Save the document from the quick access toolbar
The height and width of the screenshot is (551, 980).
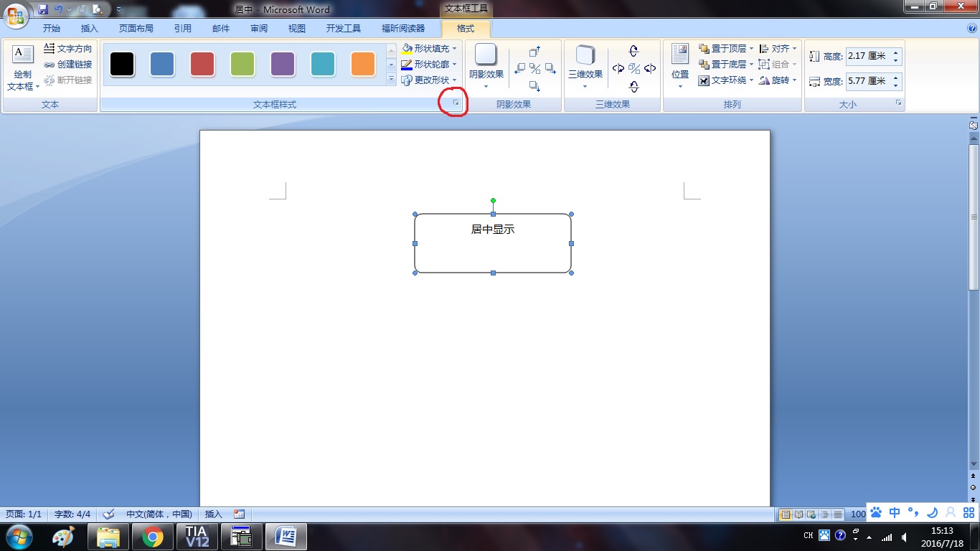point(43,9)
